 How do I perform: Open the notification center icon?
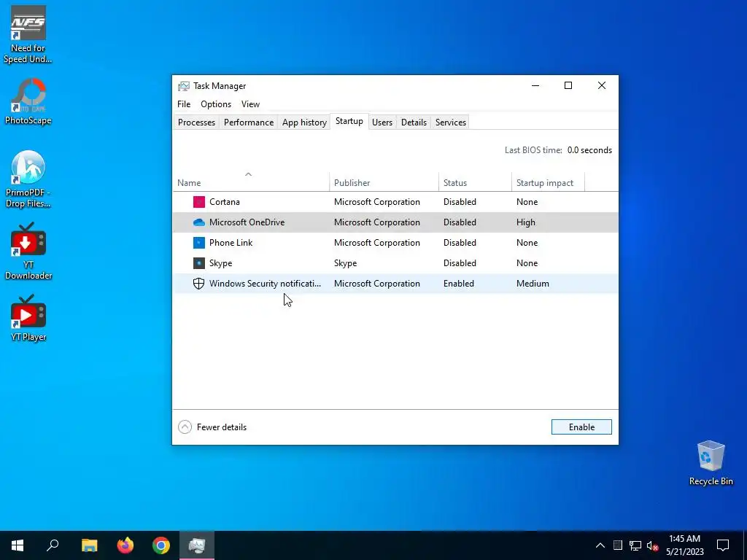(723, 545)
